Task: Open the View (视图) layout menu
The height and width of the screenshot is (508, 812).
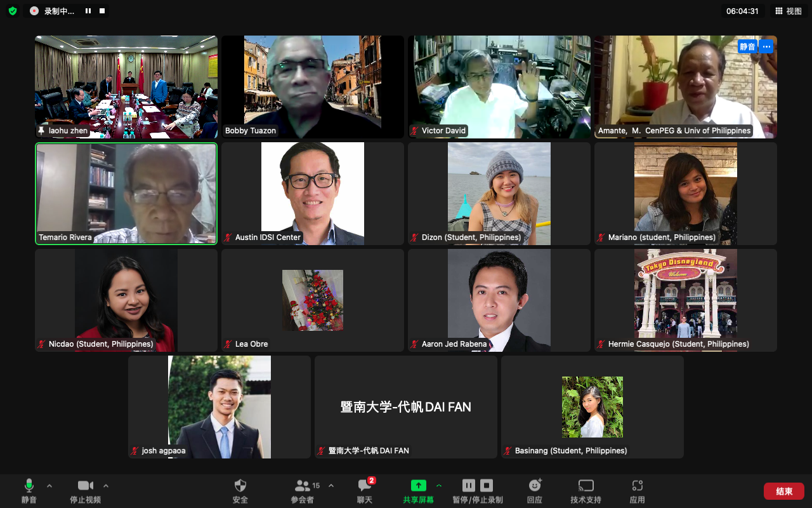Action: click(789, 11)
